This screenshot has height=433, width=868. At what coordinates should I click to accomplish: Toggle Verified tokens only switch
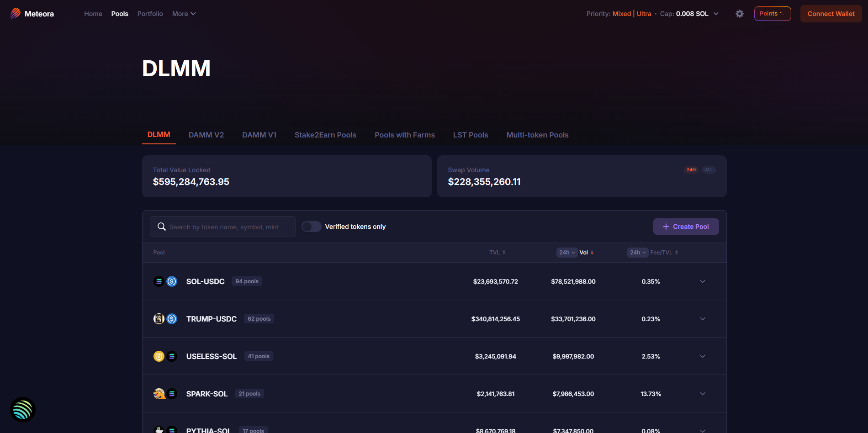pos(312,227)
